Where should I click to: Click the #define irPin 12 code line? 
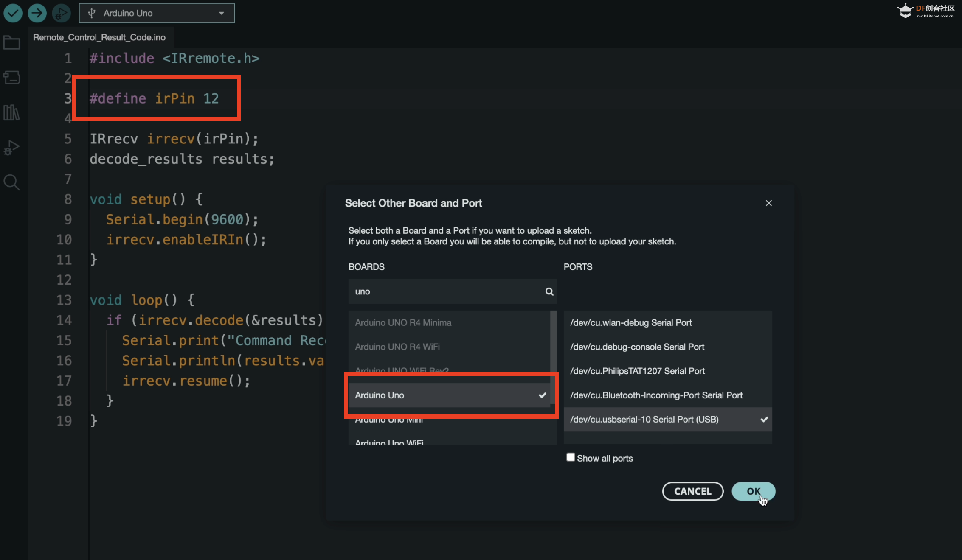[x=154, y=98]
